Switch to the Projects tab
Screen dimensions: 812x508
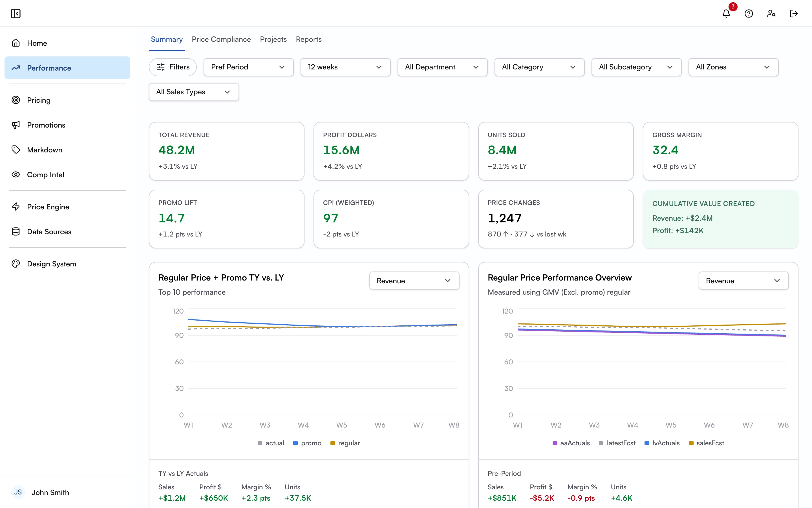273,39
